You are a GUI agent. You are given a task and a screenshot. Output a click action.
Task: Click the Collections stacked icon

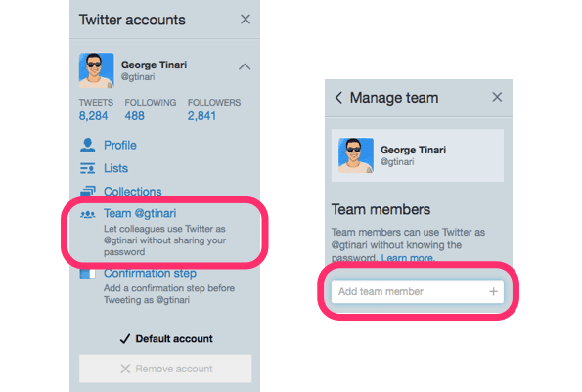[x=88, y=191]
